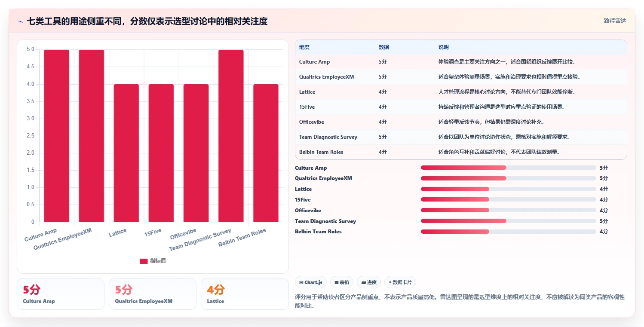The height and width of the screenshot is (327, 644).
Task: Open the Lattice 4分 summary card
Action: pyautogui.click(x=245, y=294)
